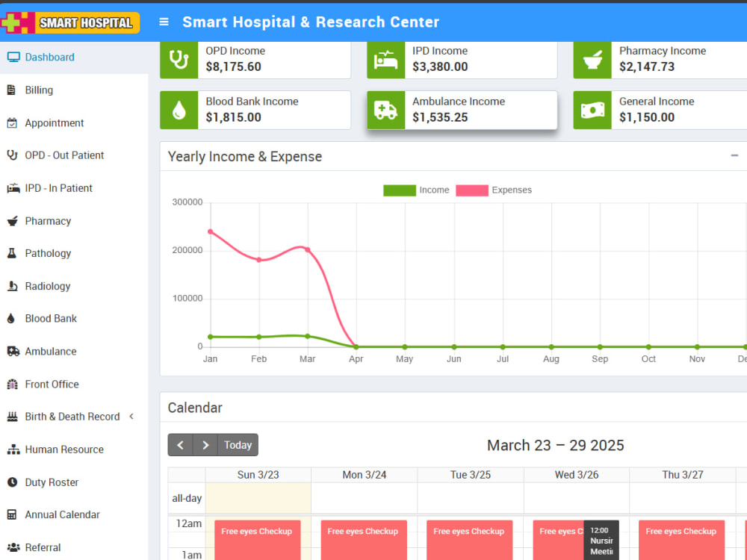
Task: Click the Pharmacy Income mortar tile icon
Action: click(592, 60)
